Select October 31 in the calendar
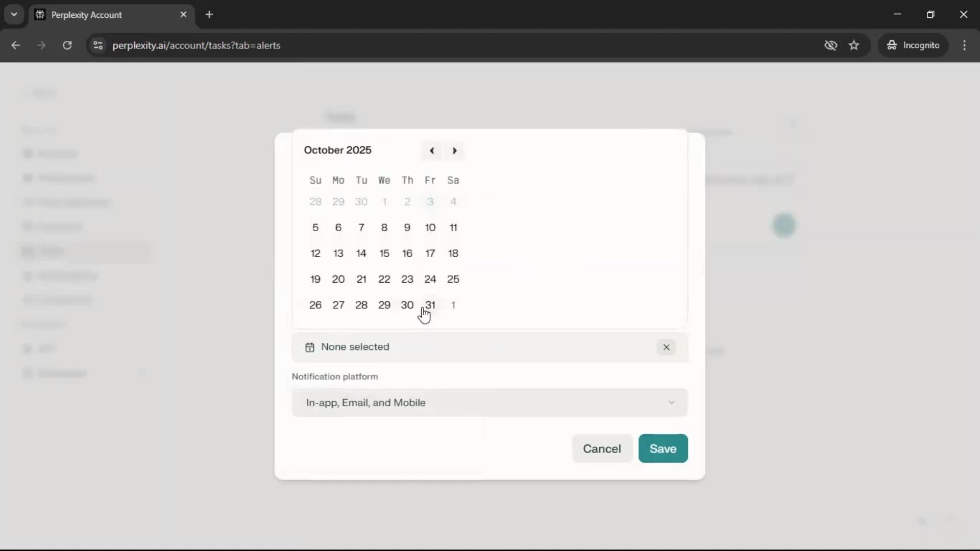 pos(430,305)
